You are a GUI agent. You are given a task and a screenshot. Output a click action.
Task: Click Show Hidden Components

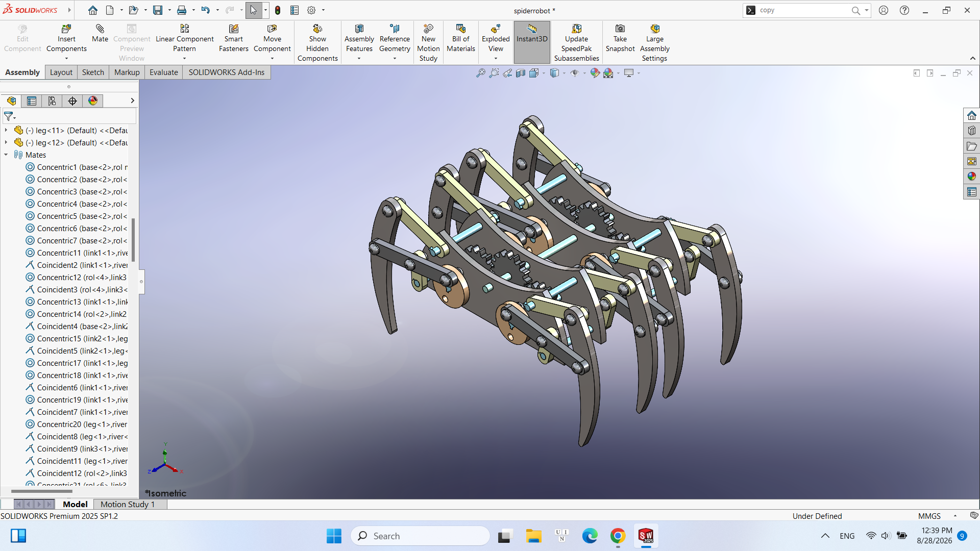coord(317,43)
